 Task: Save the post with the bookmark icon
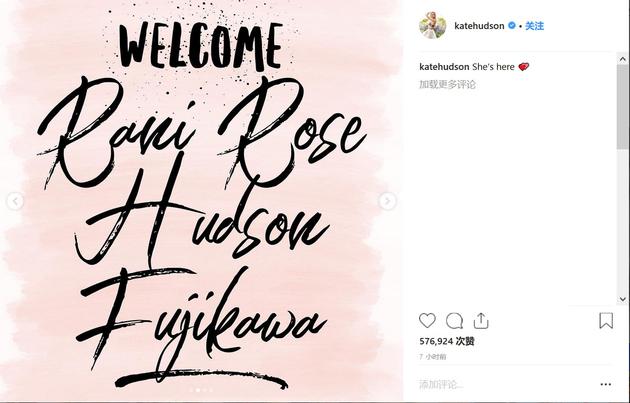pos(606,321)
